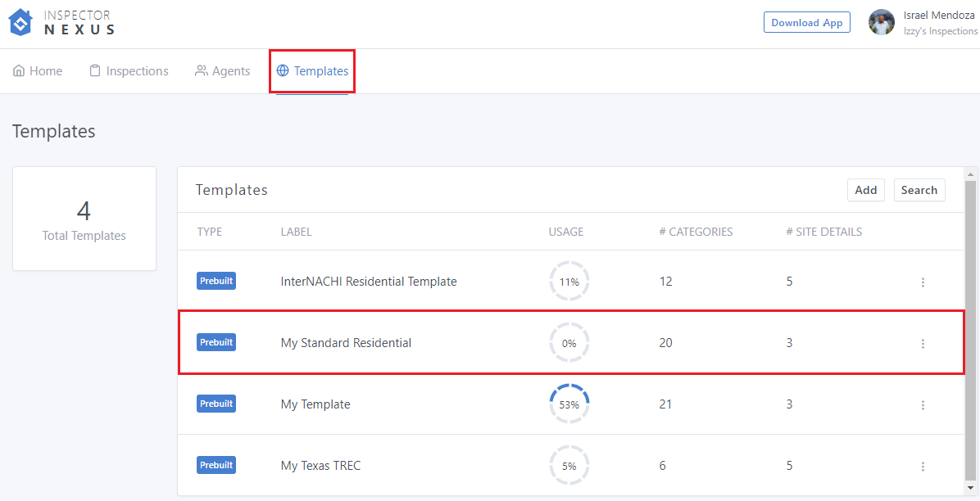Click the Prebuilt badge on My Standard Residential
Viewport: 980px width, 501px height.
(x=216, y=342)
